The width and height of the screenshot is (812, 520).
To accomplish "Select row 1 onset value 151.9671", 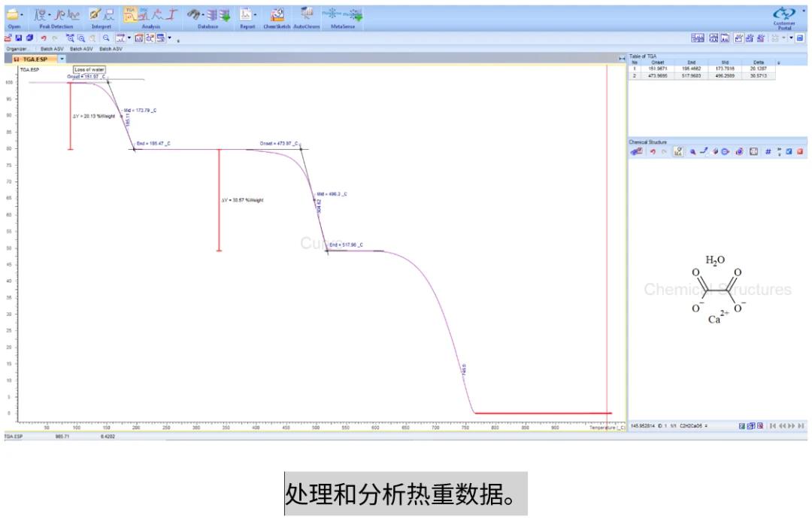I will point(658,68).
